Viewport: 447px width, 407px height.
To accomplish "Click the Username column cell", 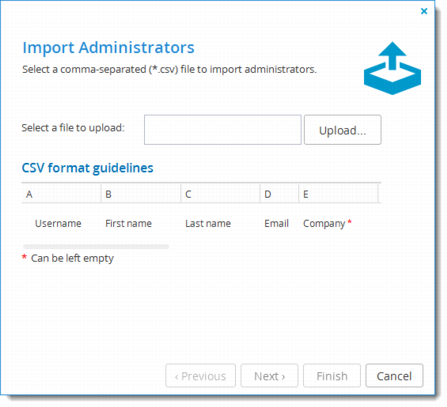I will coord(58,223).
